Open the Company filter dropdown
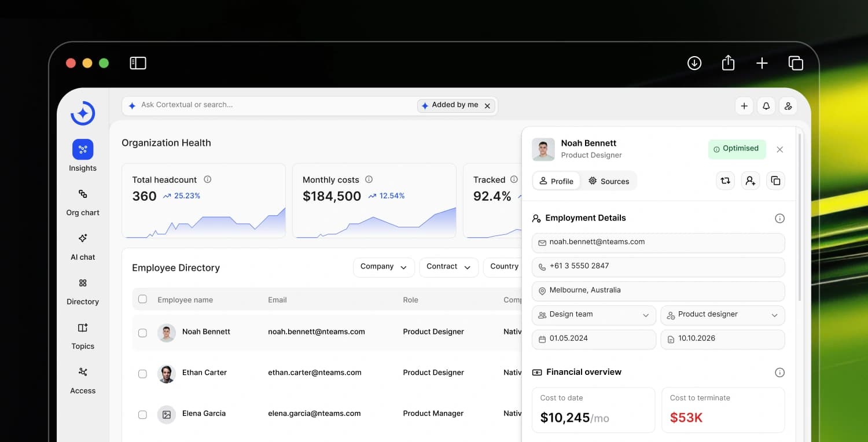Viewport: 868px width, 442px height. (384, 267)
